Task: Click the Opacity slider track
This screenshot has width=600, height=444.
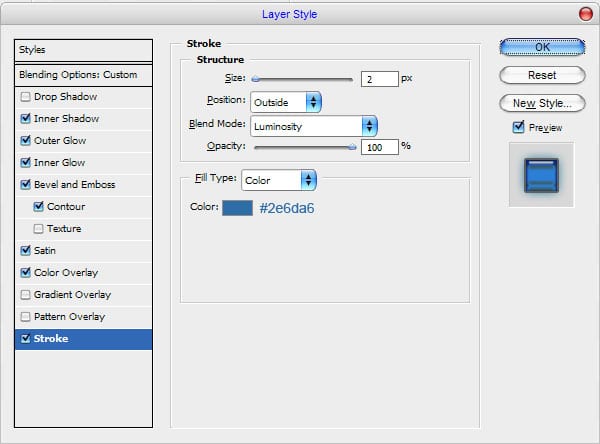Action: tap(304, 147)
